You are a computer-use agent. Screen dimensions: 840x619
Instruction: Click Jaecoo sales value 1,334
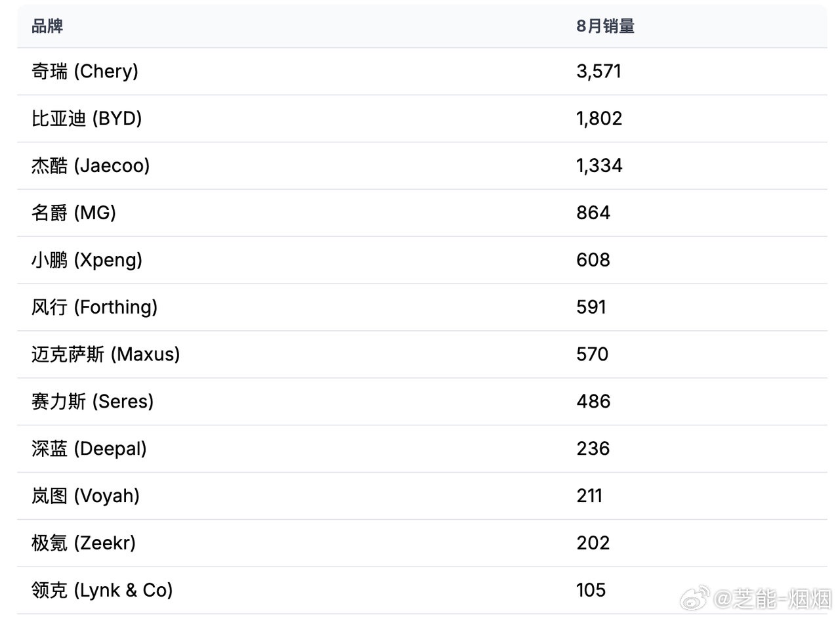click(x=599, y=166)
